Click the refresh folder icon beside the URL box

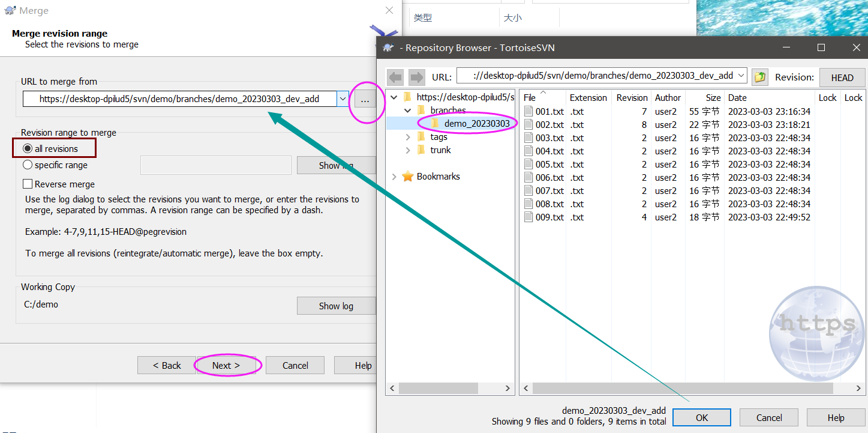coord(761,77)
